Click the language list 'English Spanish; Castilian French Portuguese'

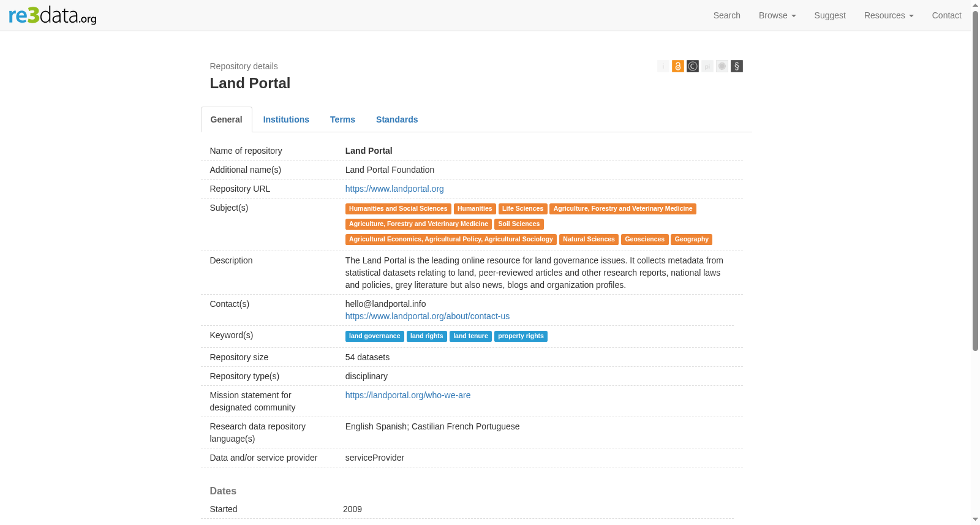(432, 426)
